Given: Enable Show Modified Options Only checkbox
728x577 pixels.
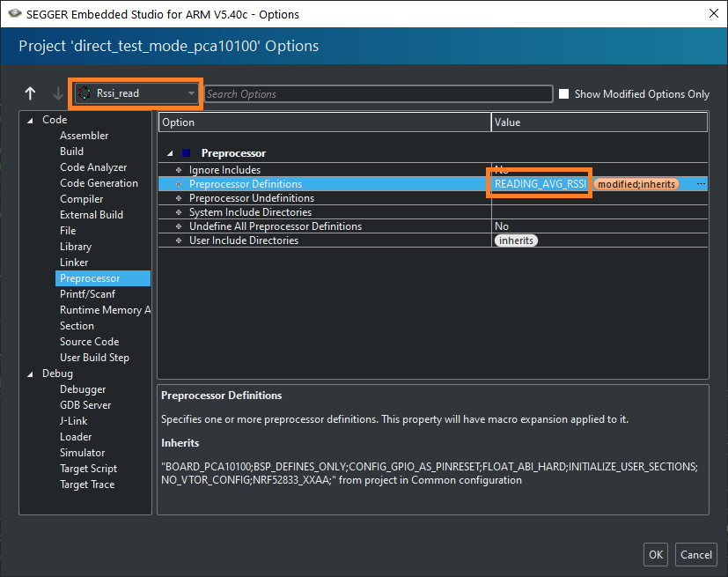Looking at the screenshot, I should (563, 94).
